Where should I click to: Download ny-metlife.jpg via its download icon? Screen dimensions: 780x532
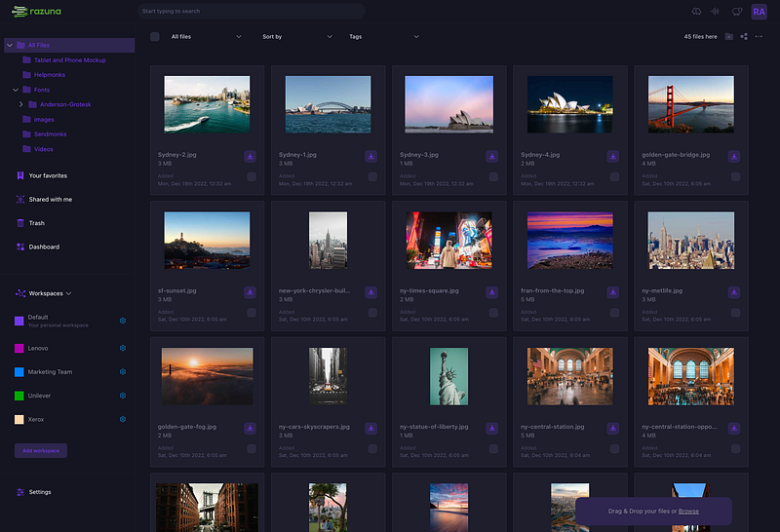(734, 292)
